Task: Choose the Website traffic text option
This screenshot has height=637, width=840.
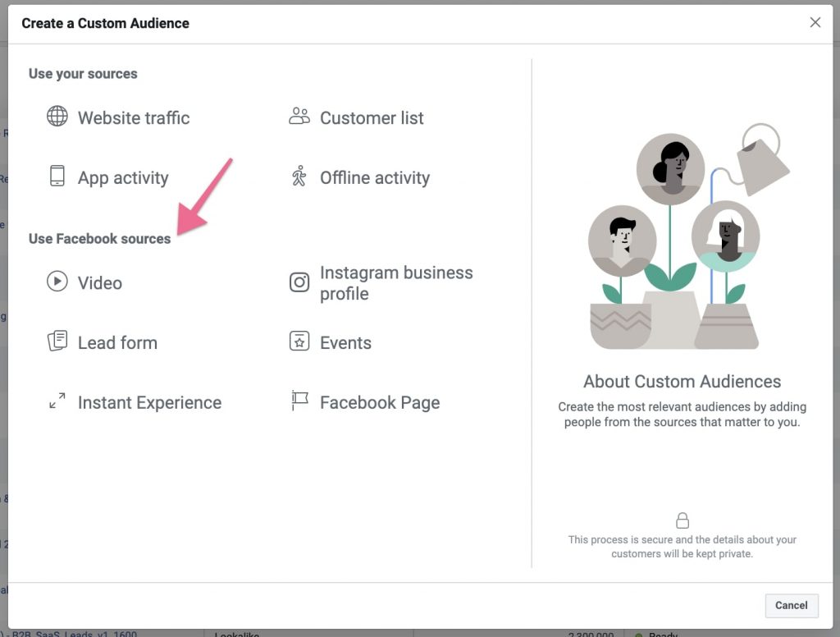Action: click(x=134, y=118)
